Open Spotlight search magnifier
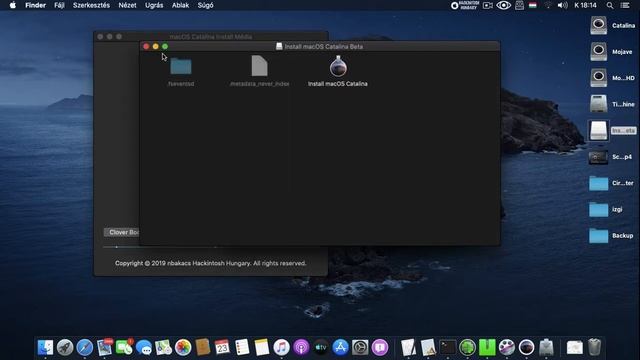The image size is (640, 360). [610, 5]
